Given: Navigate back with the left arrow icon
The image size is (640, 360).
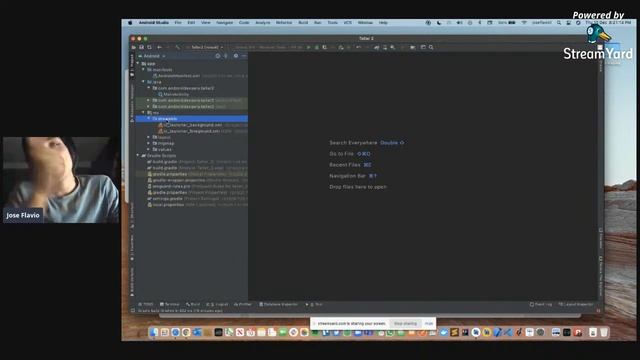Looking at the screenshot, I should [160, 47].
